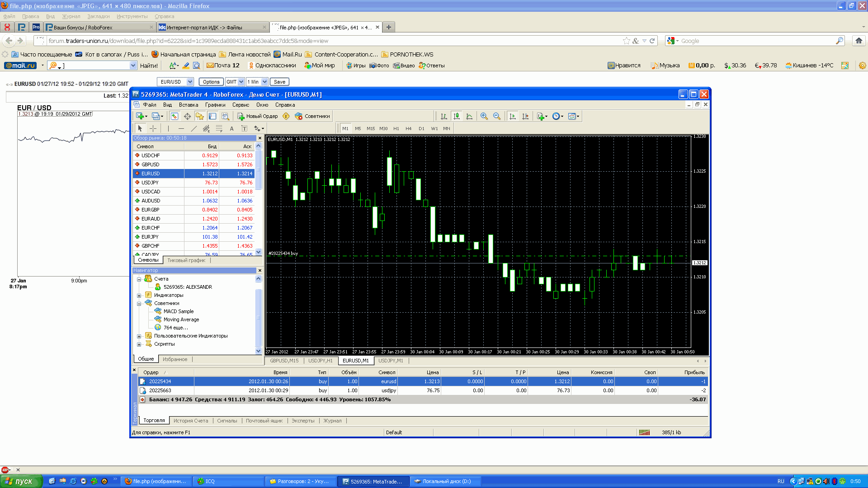
Task: Toggle the Market Watch window icon
Action: tap(174, 116)
